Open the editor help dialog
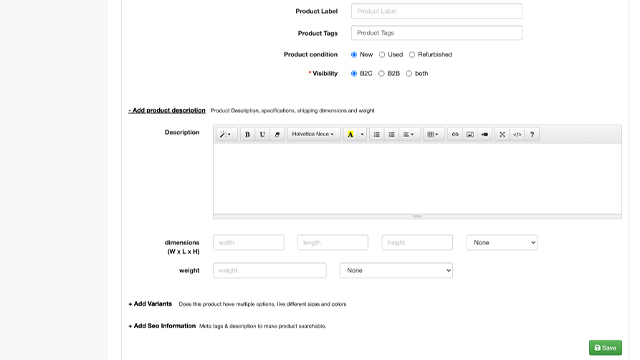The width and height of the screenshot is (640, 360). click(532, 134)
